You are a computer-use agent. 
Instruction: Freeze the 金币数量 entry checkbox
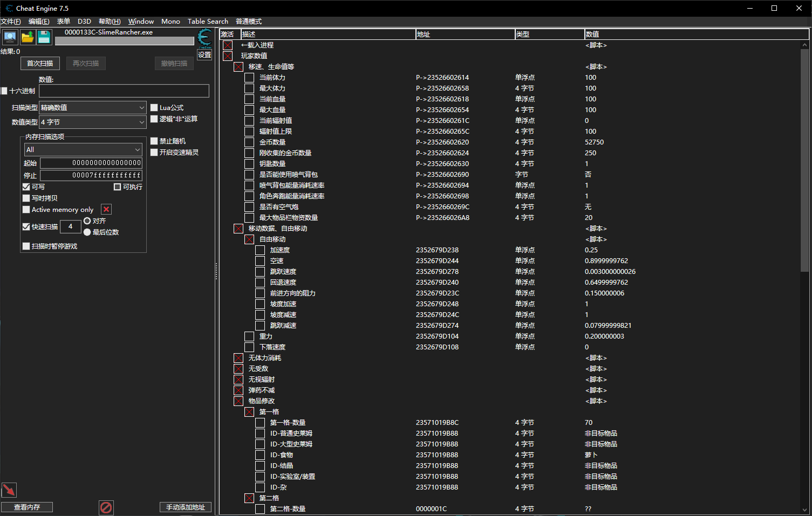[249, 142]
